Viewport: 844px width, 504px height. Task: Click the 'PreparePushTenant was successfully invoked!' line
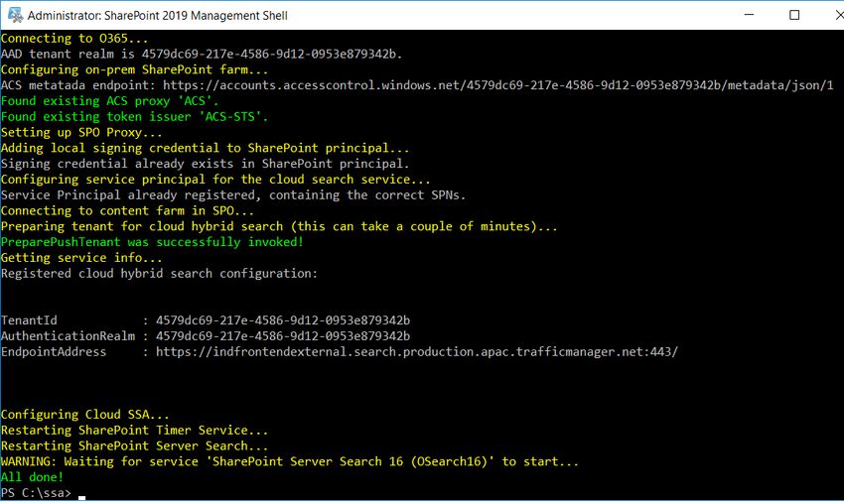pos(152,242)
